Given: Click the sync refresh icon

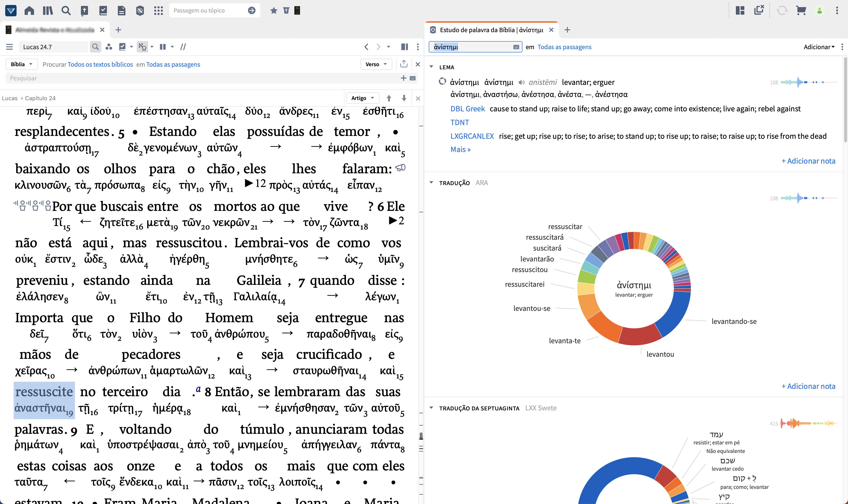Looking at the screenshot, I should click(x=782, y=11).
